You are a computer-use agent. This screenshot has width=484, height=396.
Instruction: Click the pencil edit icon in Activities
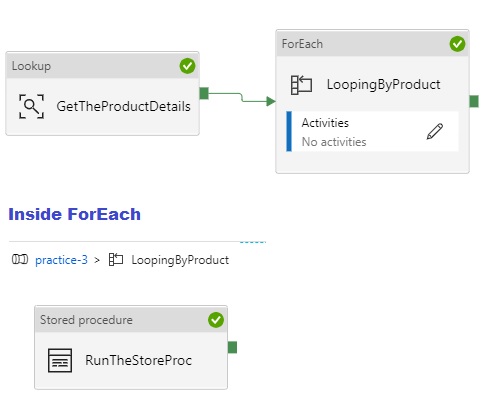pyautogui.click(x=435, y=131)
